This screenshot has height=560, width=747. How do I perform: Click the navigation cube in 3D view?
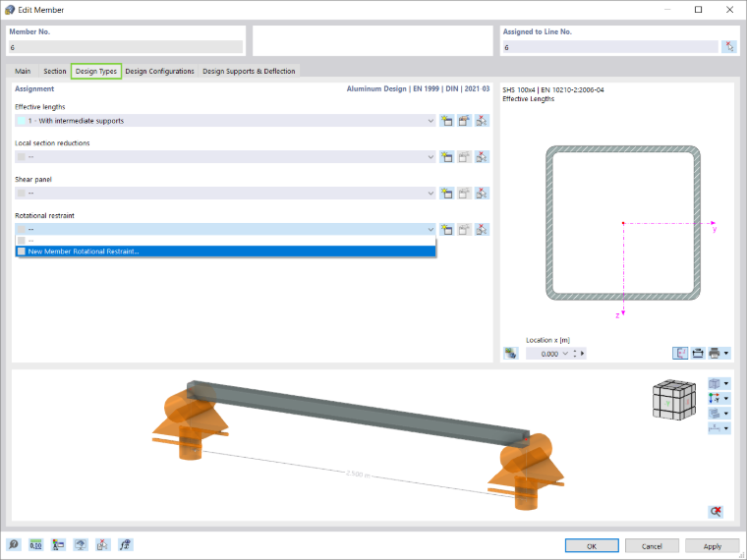[x=673, y=400]
